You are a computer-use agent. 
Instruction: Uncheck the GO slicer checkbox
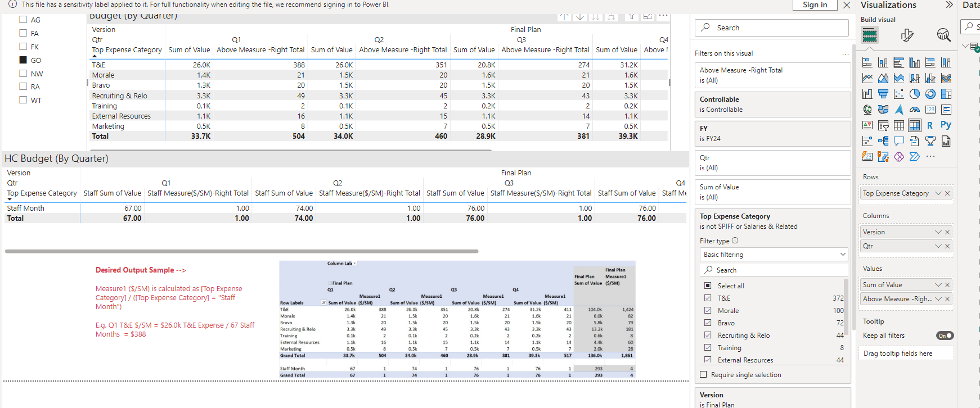click(23, 60)
